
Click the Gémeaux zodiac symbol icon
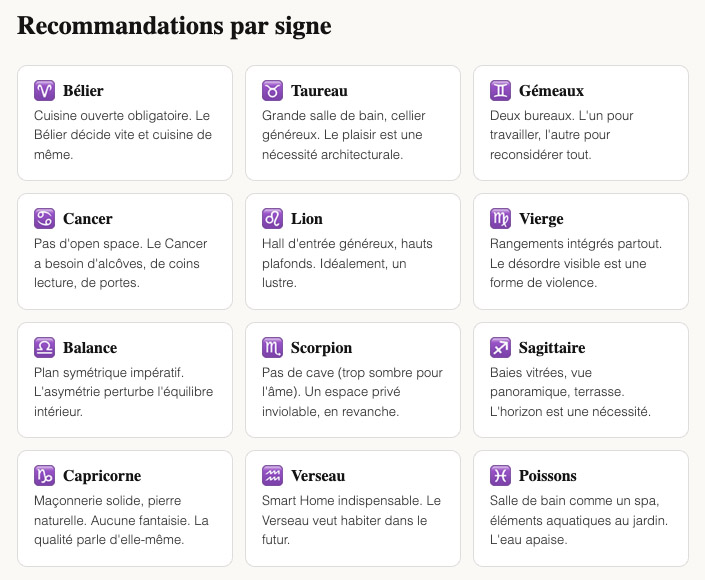(500, 91)
